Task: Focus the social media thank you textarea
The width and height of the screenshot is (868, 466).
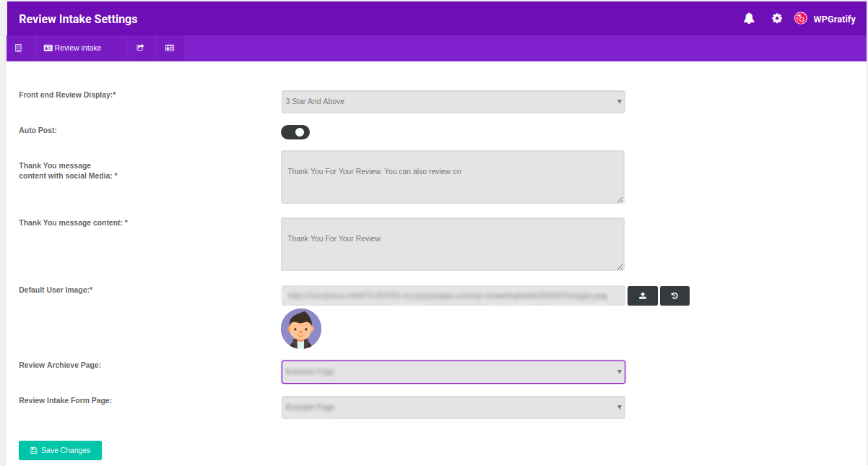Action: click(x=453, y=177)
